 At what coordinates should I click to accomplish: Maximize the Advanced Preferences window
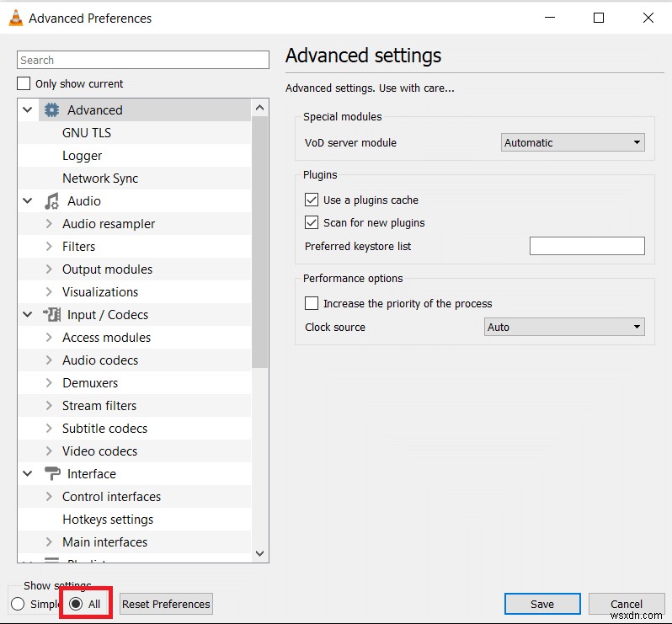pyautogui.click(x=599, y=18)
